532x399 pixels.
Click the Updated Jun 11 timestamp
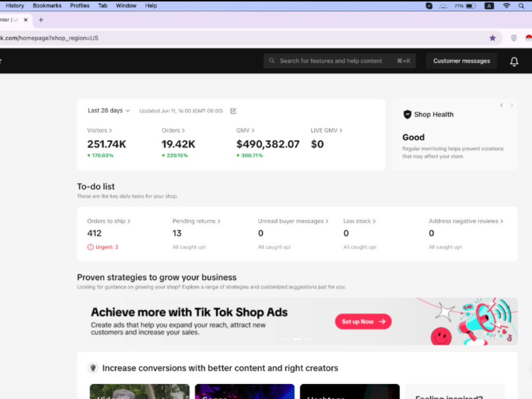[x=181, y=111]
